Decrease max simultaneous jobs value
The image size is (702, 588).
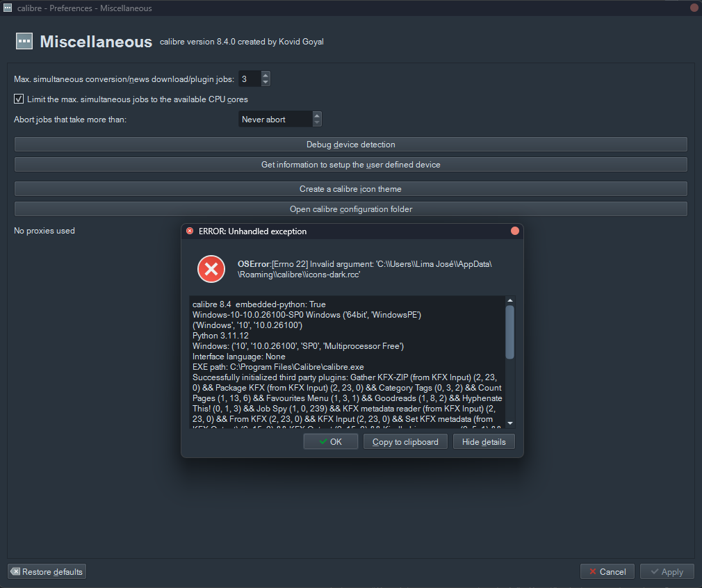(266, 83)
